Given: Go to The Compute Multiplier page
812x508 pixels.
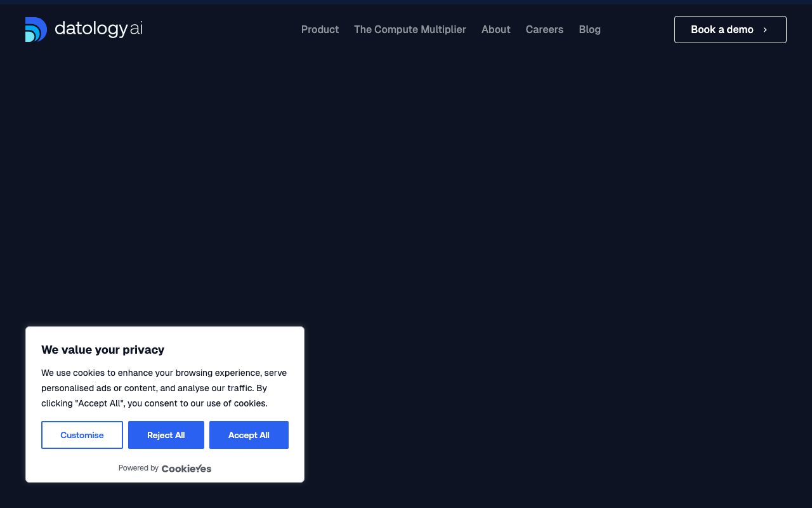Looking at the screenshot, I should click(x=410, y=29).
